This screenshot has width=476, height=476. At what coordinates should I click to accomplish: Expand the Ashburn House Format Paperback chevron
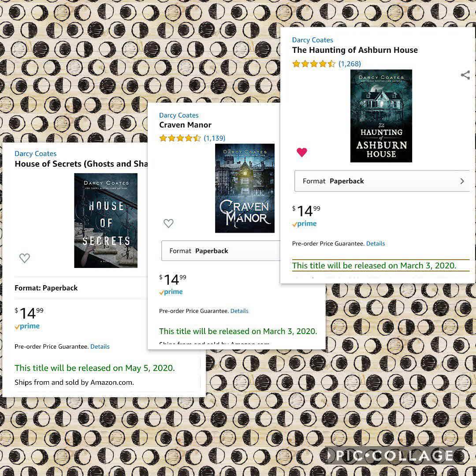pos(462,181)
